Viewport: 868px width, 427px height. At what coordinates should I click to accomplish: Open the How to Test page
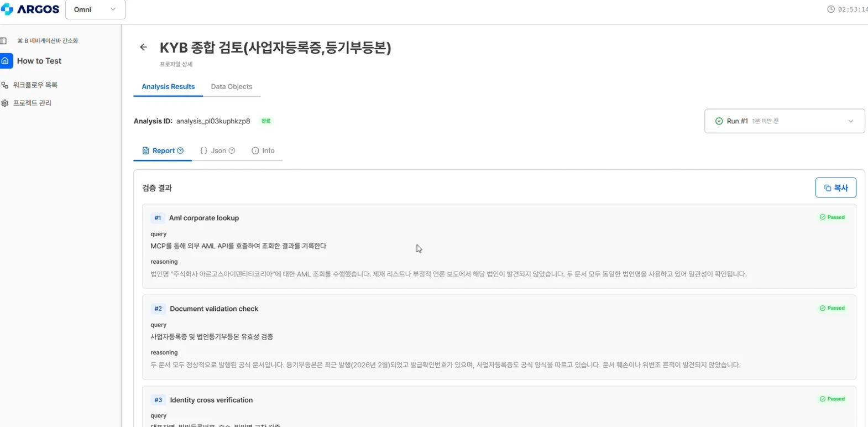click(39, 61)
